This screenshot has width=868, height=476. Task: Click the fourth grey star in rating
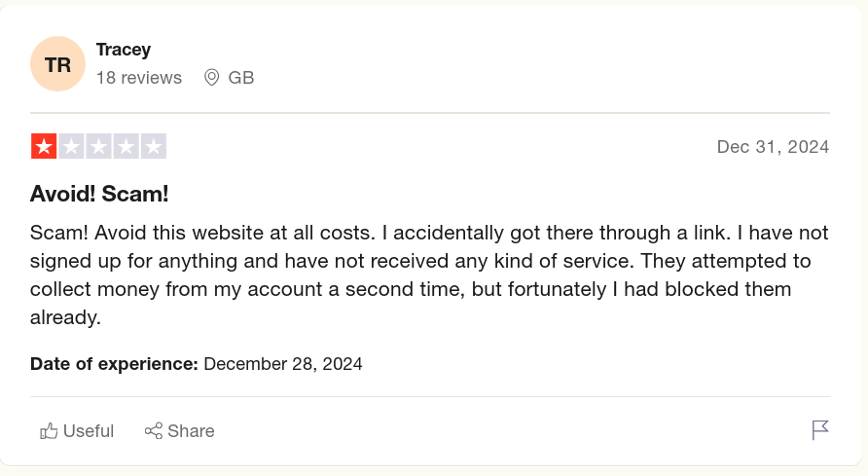pos(126,146)
